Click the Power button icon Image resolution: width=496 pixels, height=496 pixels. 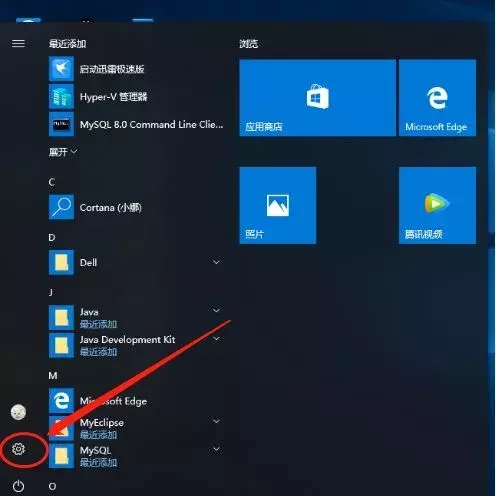coord(18,486)
